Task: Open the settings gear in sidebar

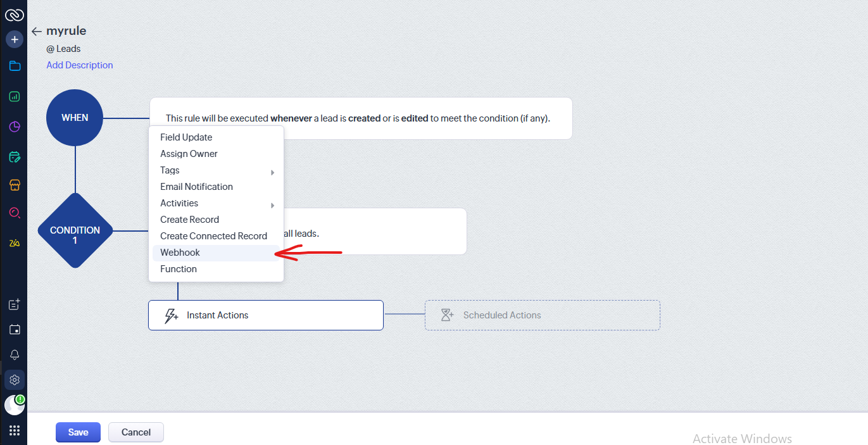Action: (x=15, y=380)
